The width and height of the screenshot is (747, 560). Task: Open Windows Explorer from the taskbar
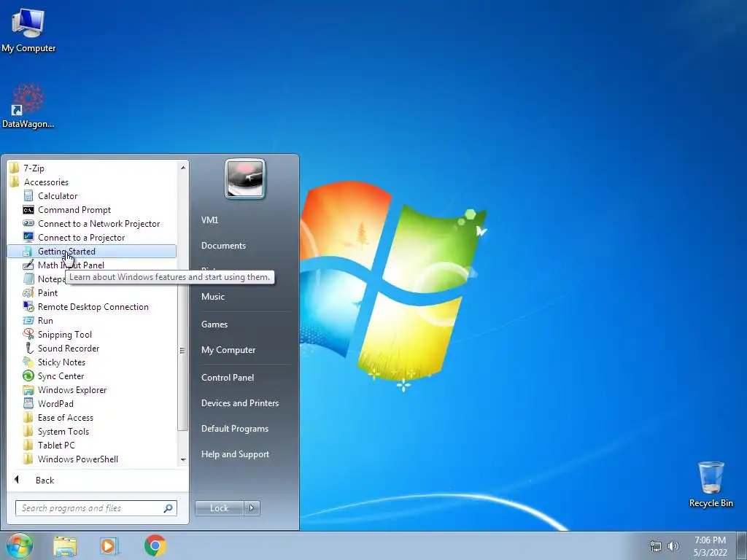click(x=65, y=545)
